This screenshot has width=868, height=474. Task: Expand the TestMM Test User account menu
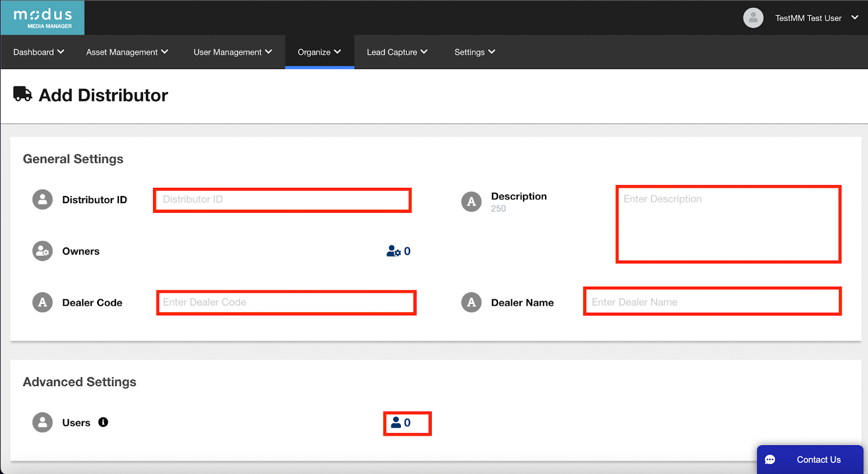point(855,18)
